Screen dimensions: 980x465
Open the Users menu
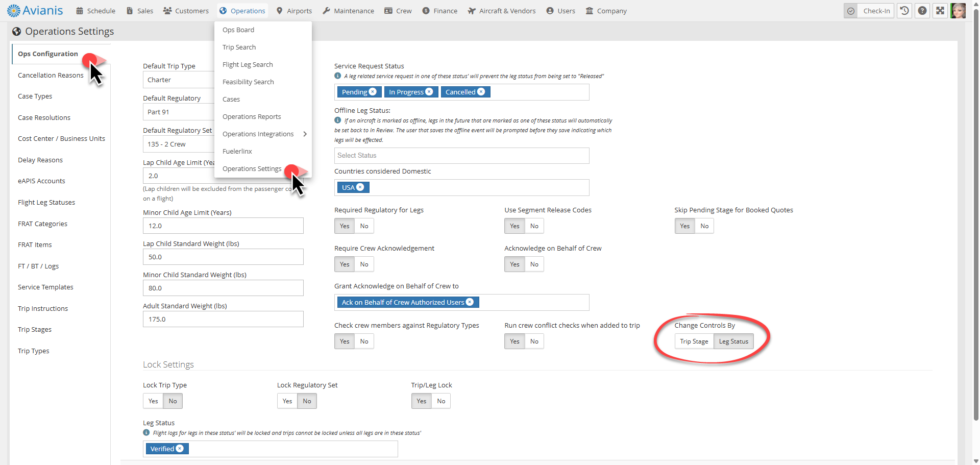click(560, 11)
